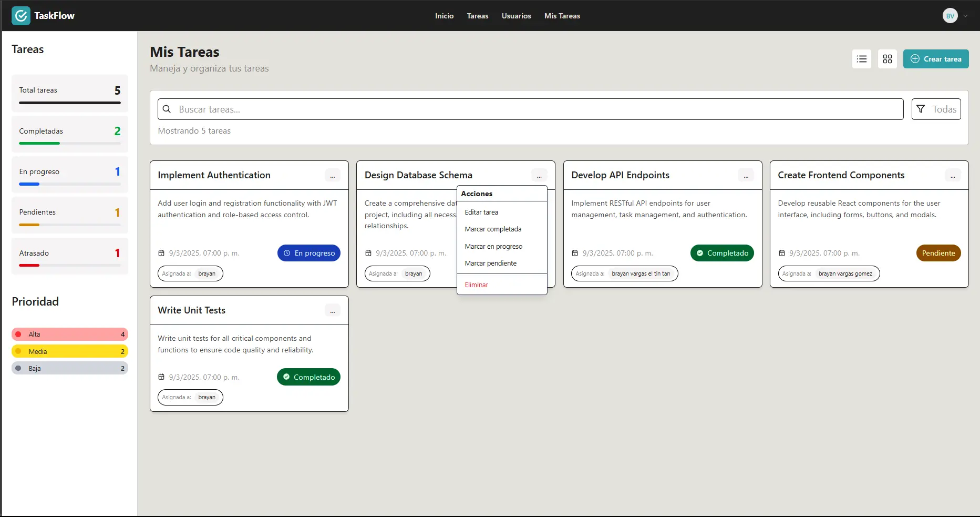
Task: Click the Atrasado stat card
Action: (70, 256)
